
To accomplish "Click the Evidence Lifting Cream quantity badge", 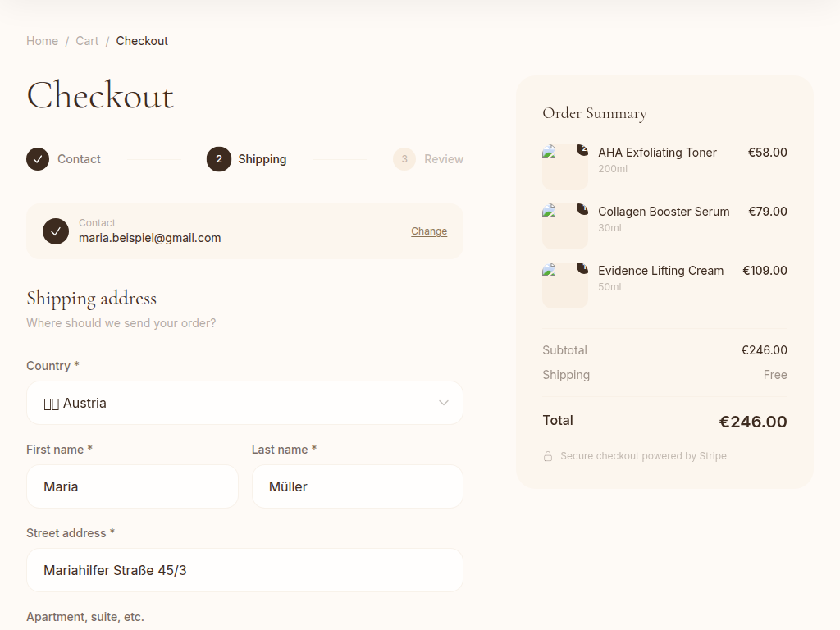I will click(582, 268).
